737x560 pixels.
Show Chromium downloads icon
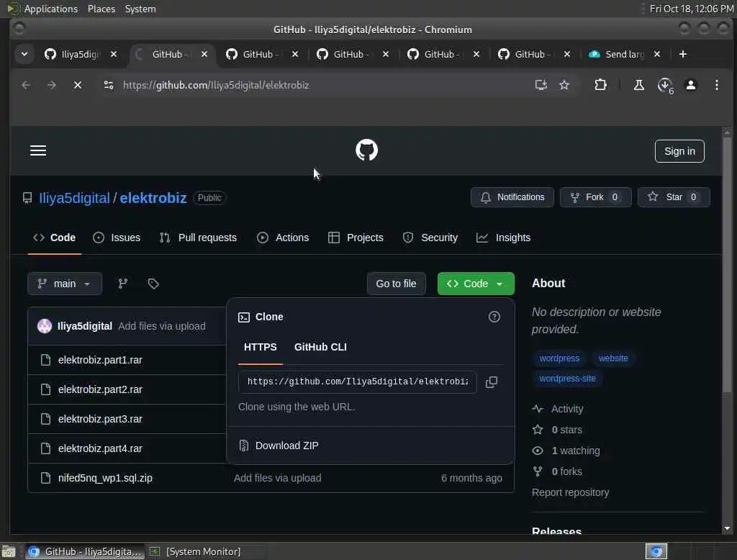pos(664,85)
